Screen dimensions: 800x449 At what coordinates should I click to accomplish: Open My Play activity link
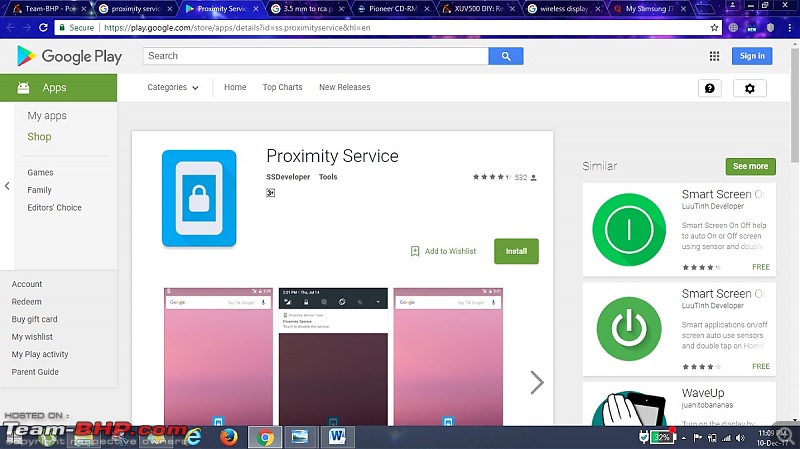(40, 354)
